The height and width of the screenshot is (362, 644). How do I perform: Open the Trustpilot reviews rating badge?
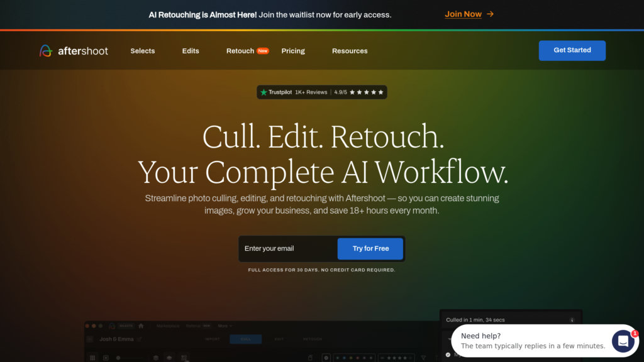click(321, 92)
